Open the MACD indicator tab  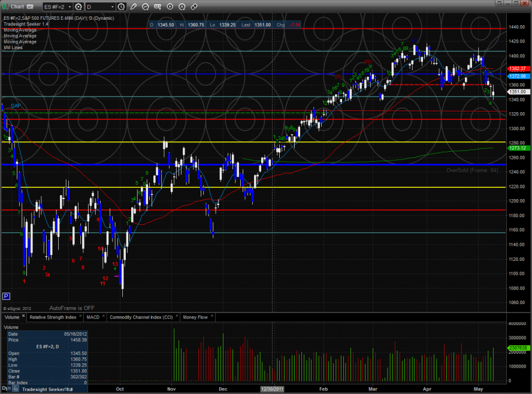93,317
